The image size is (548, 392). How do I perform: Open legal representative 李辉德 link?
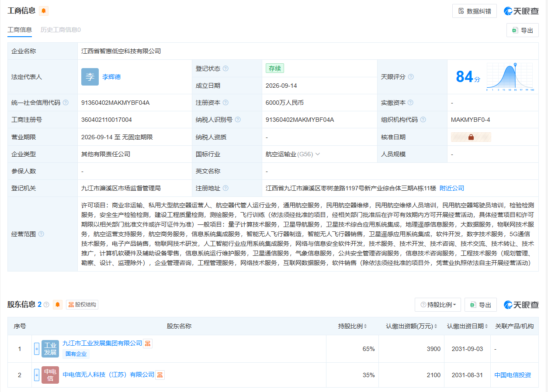pos(111,77)
